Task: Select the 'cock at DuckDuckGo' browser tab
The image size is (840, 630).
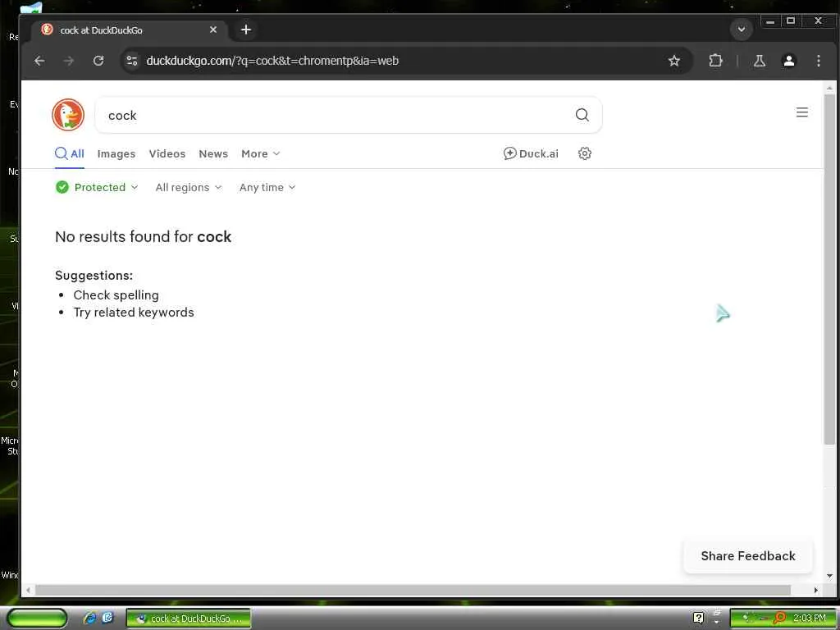Action: (x=129, y=30)
